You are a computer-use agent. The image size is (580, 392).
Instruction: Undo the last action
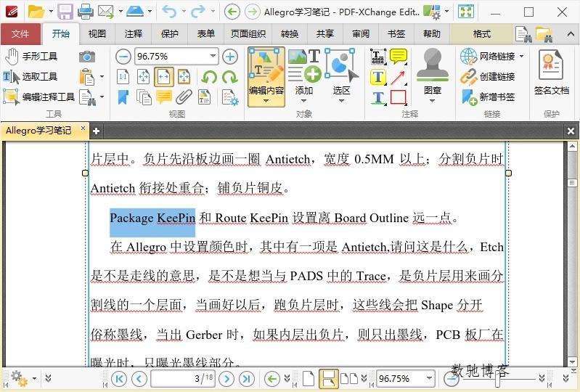(x=169, y=12)
